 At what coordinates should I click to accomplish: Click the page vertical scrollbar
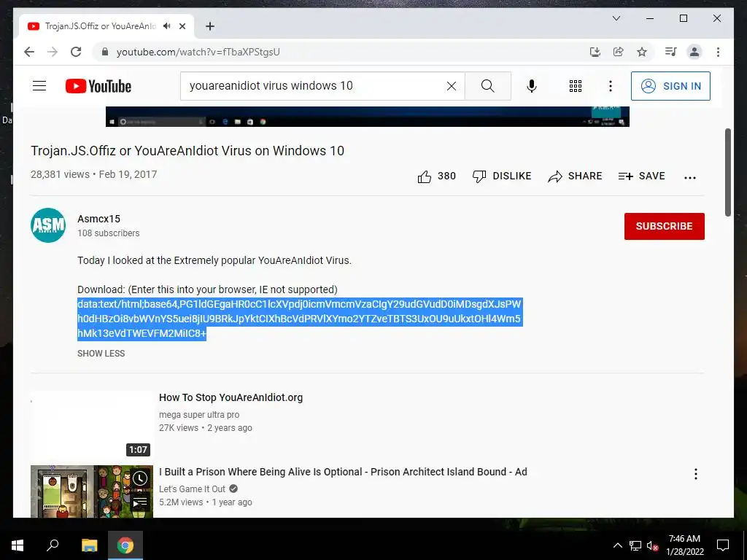[x=728, y=172]
